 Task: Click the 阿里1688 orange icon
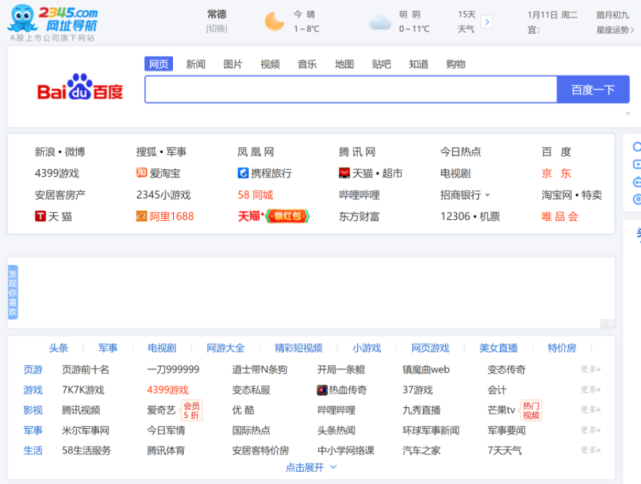click(141, 216)
